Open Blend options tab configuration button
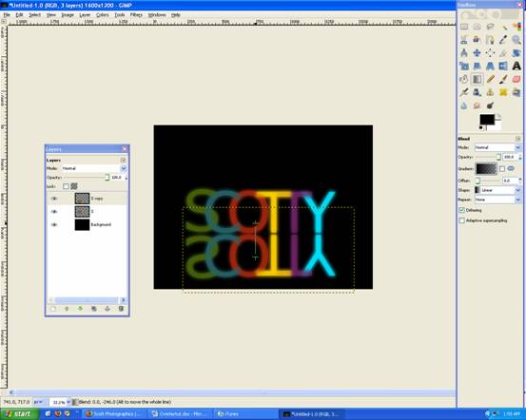 (x=518, y=139)
